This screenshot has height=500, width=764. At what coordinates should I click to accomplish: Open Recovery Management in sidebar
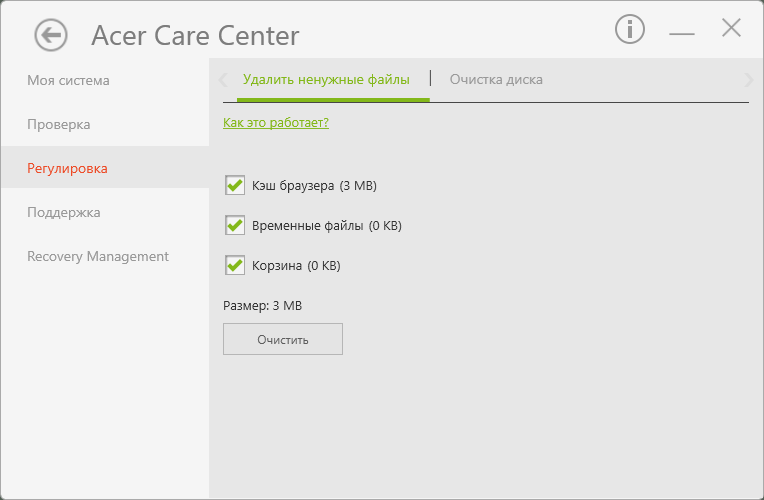coord(98,256)
